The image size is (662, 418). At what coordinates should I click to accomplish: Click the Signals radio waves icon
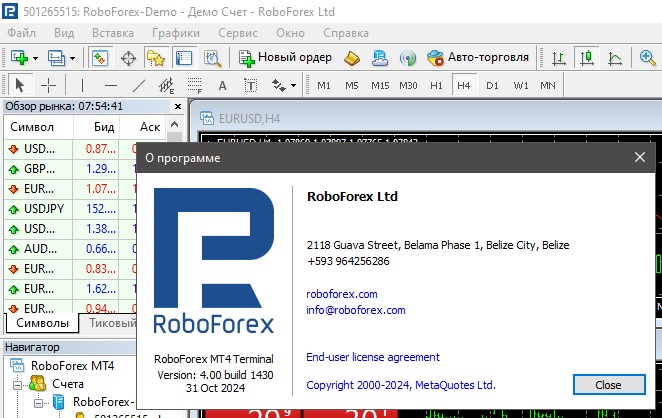(408, 58)
